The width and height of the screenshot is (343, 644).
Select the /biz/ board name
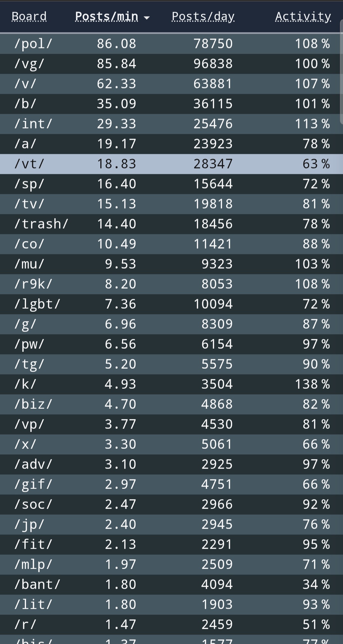click(x=33, y=404)
